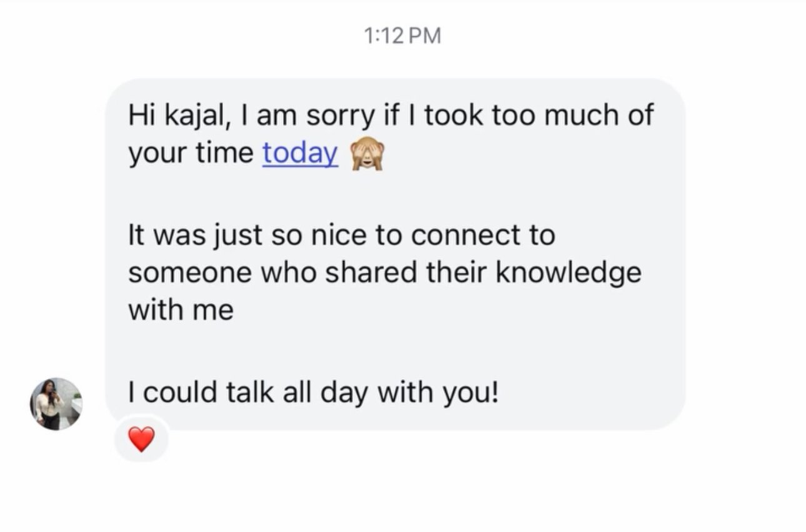The image size is (806, 532).
Task: Open the sender's profile picture
Action: (56, 403)
